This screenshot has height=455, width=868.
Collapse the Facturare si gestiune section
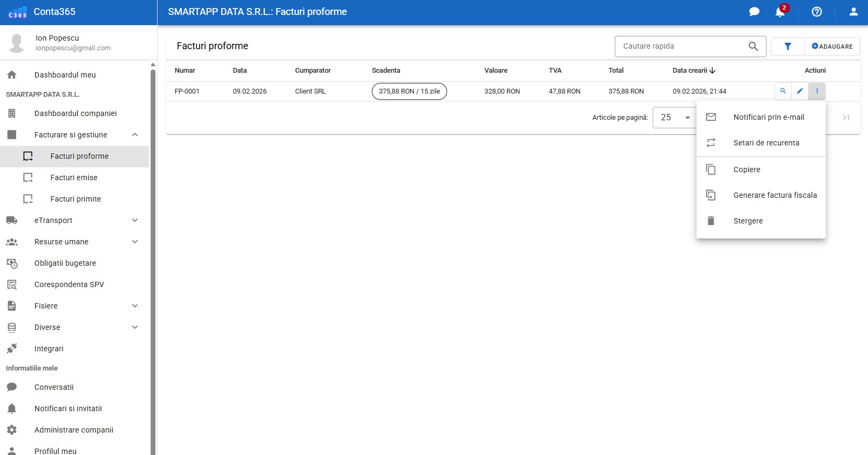135,135
